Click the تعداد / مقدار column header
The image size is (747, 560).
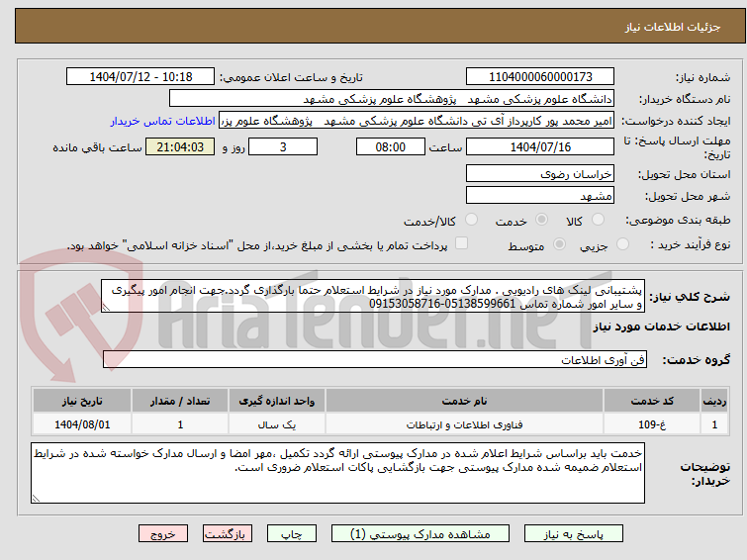[x=180, y=401]
